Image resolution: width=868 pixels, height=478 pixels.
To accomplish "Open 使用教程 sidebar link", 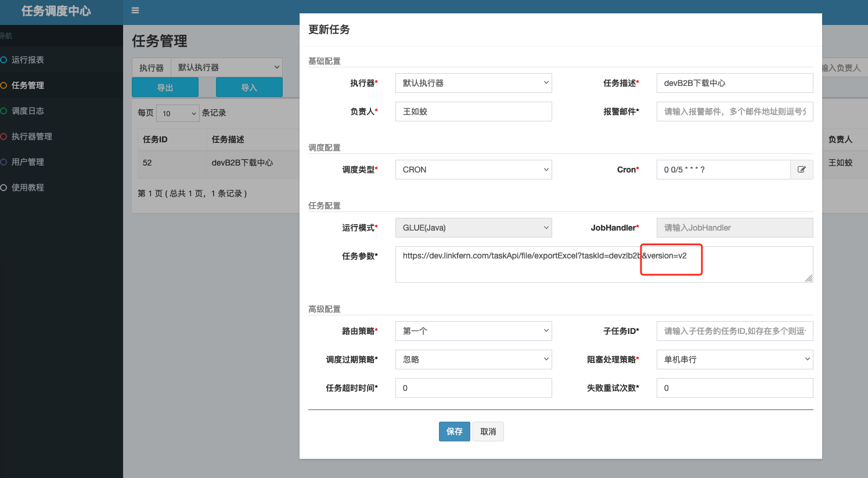I will (x=28, y=188).
